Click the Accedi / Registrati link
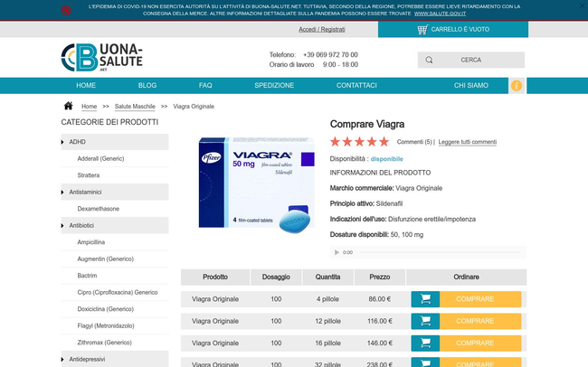Image resolution: width=588 pixels, height=367 pixels. (322, 29)
